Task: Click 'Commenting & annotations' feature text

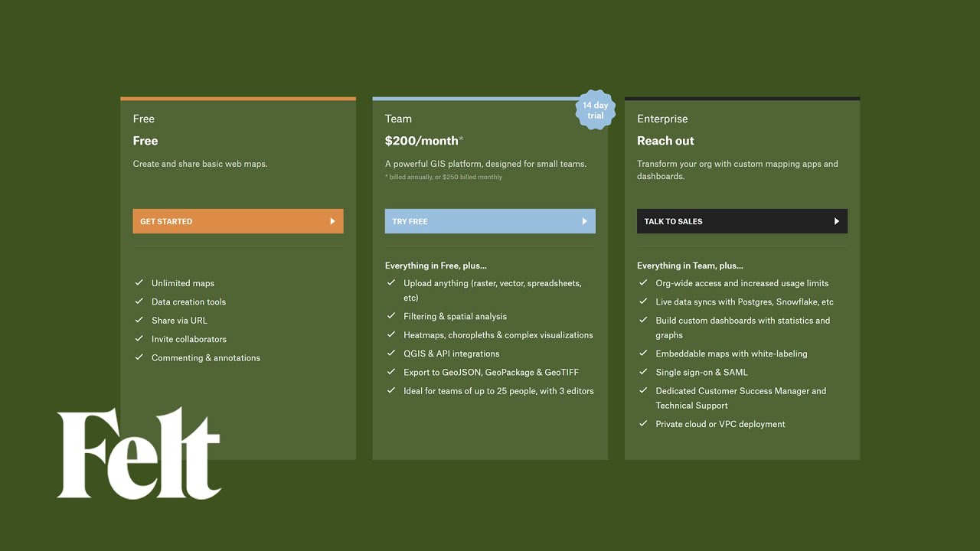Action: pos(206,357)
